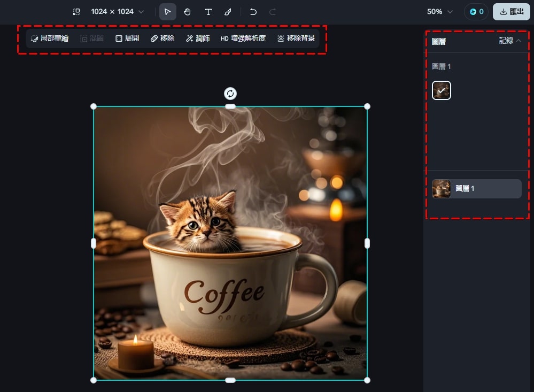Click the canvas resize icon
Viewport: 534px width, 392px height.
pyautogui.click(x=76, y=12)
